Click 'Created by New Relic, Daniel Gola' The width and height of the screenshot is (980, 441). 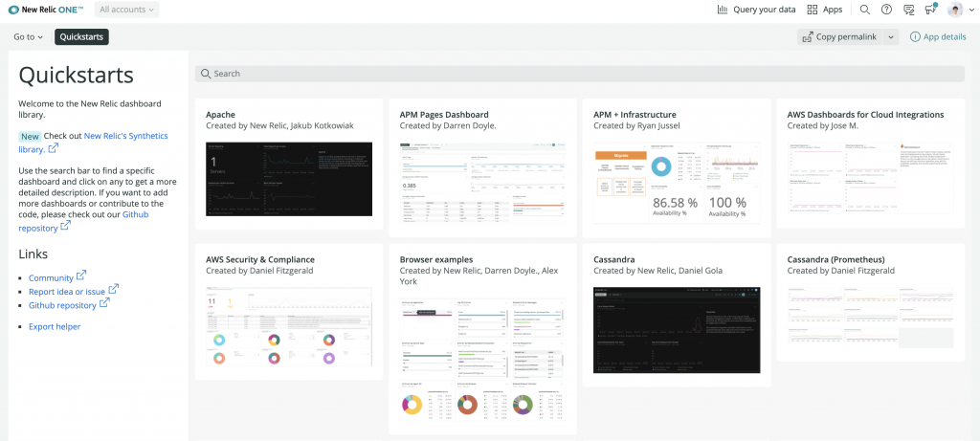coord(657,271)
